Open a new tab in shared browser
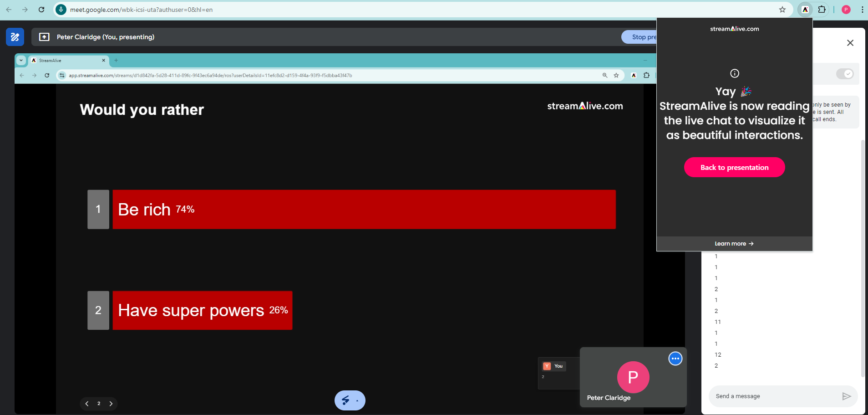This screenshot has width=868, height=415. tap(116, 60)
